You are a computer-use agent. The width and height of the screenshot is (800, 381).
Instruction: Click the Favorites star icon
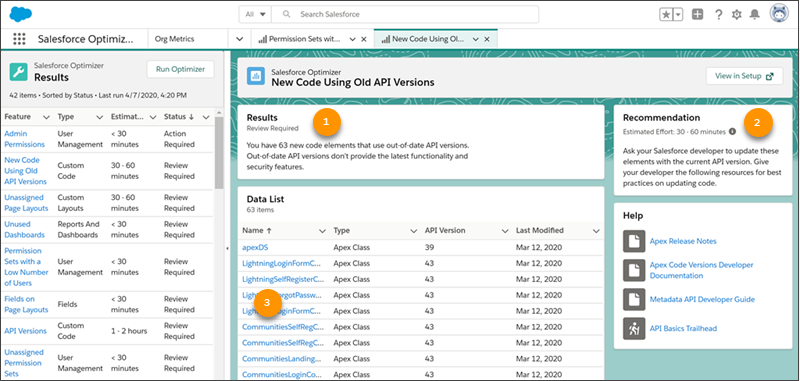tap(666, 15)
